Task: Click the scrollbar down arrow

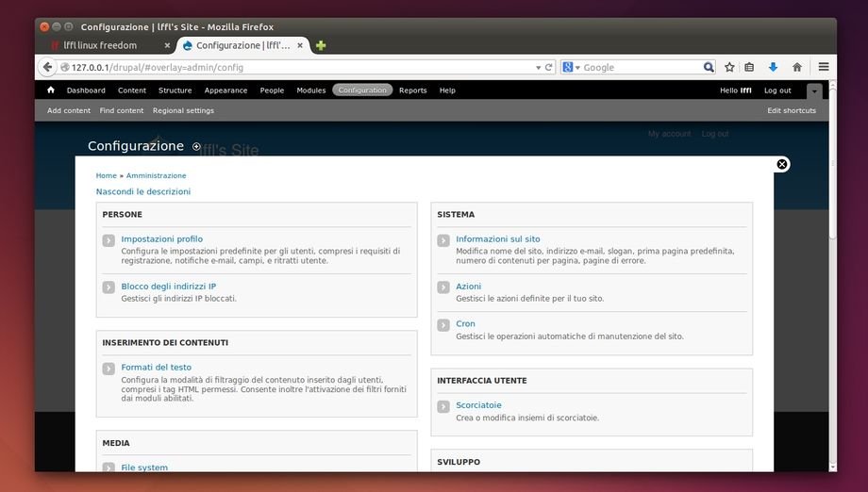Action: pos(832,467)
